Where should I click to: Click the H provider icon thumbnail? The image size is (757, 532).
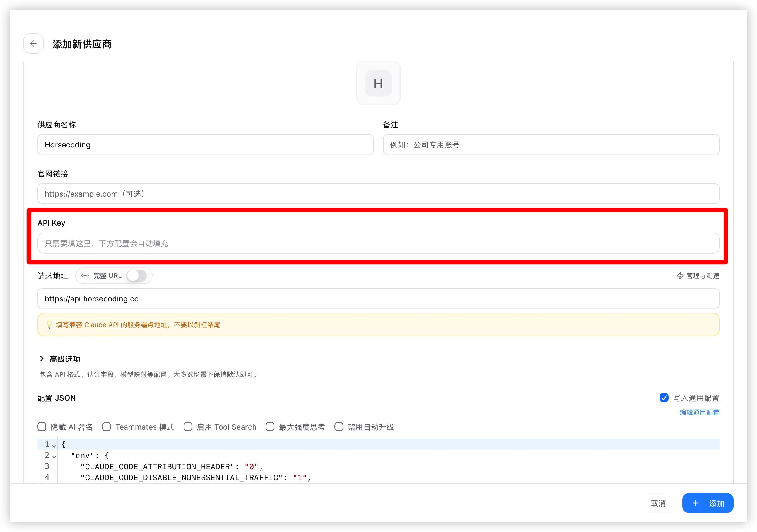click(378, 83)
